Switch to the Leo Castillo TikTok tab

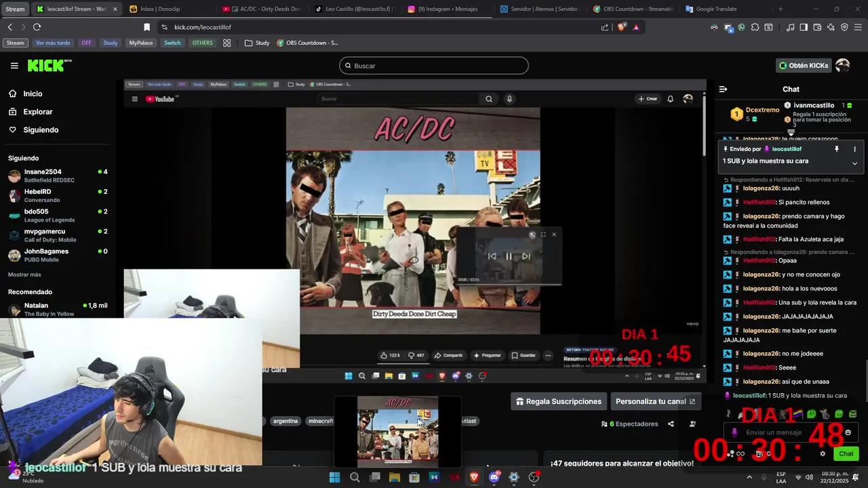(x=355, y=9)
